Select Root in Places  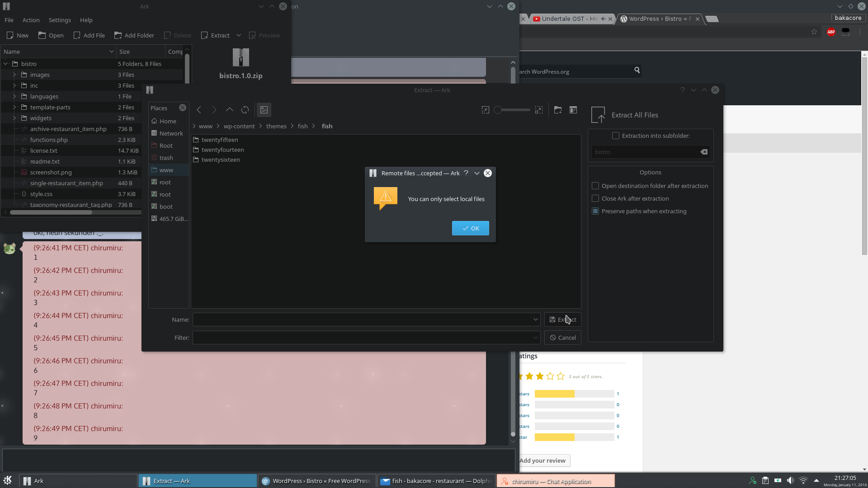click(166, 145)
